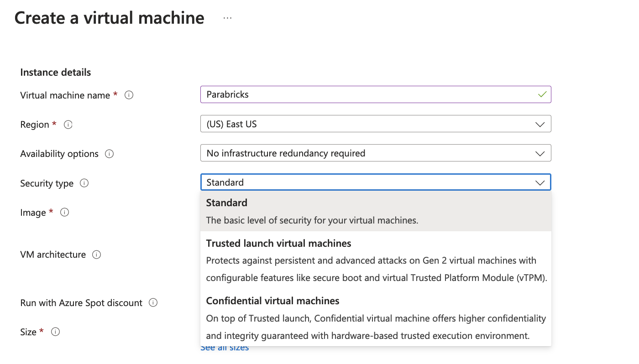Show info tooltip for Availability options
Image resolution: width=639 pixels, height=364 pixels.
(109, 154)
